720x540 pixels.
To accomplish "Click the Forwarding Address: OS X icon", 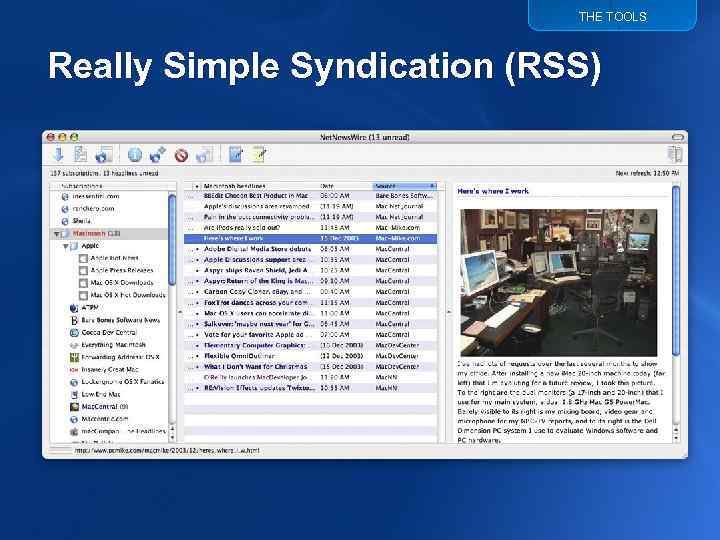I will 74,357.
